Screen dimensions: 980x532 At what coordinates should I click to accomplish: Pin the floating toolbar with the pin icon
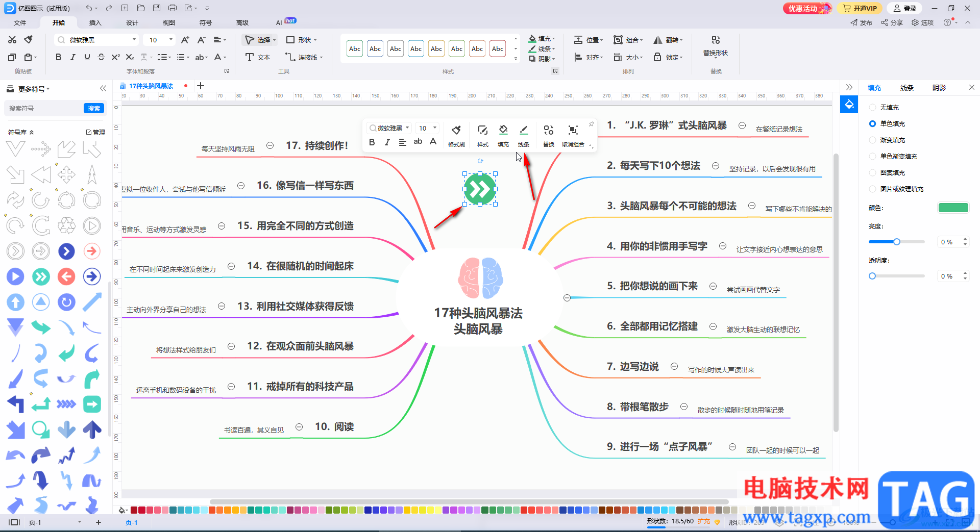591,124
